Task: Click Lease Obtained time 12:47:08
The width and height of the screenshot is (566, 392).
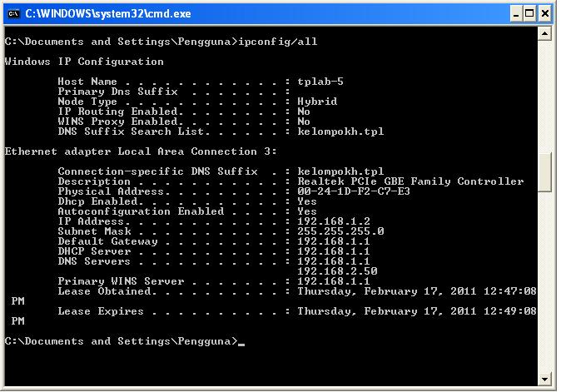Action: coord(510,291)
